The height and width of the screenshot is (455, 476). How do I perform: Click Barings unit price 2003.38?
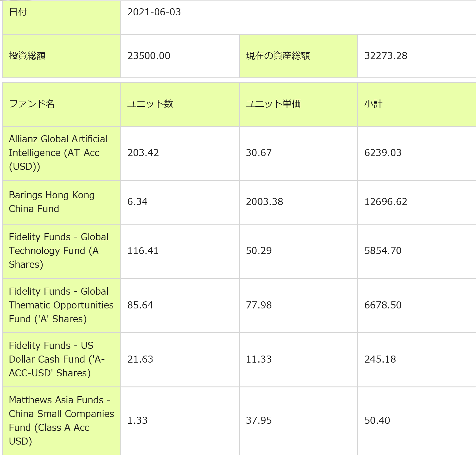point(264,202)
